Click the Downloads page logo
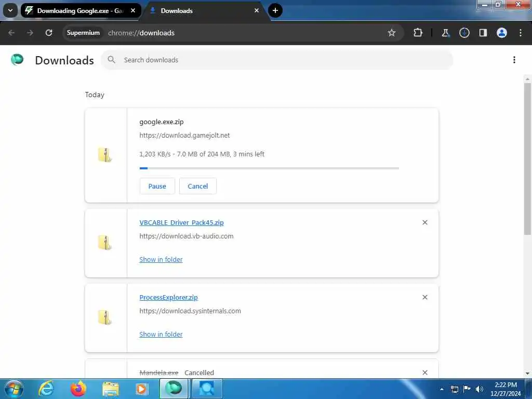Viewport: 532px width, 399px height. (x=17, y=60)
